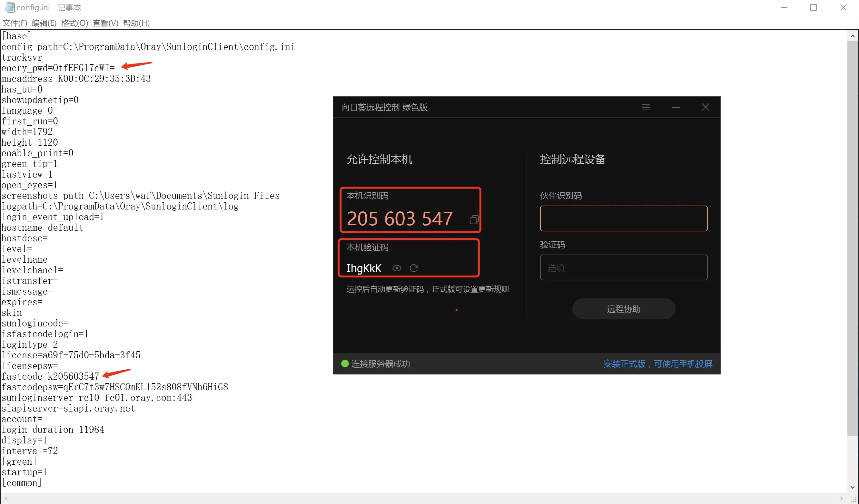The image size is (859, 504).
Task: Open the 查看(V) menu
Action: 105,23
